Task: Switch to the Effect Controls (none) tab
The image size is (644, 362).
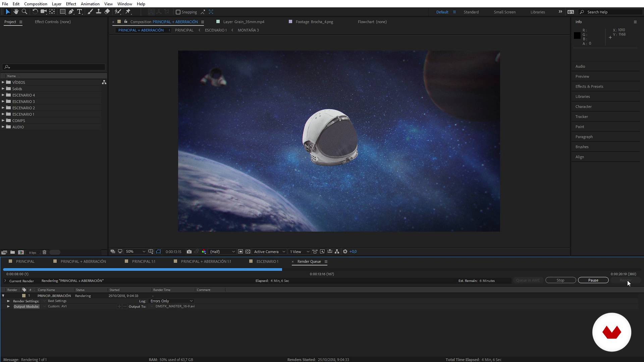Action: (x=53, y=22)
